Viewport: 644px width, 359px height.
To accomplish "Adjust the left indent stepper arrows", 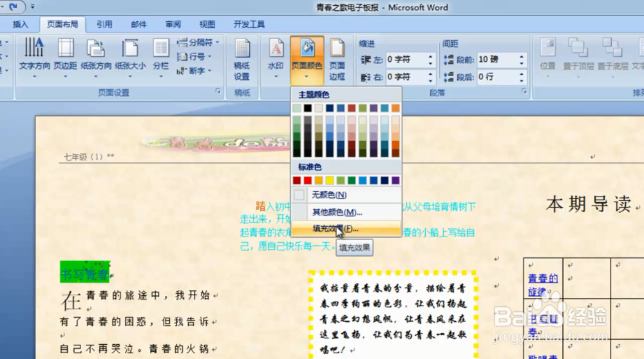I will (430, 60).
